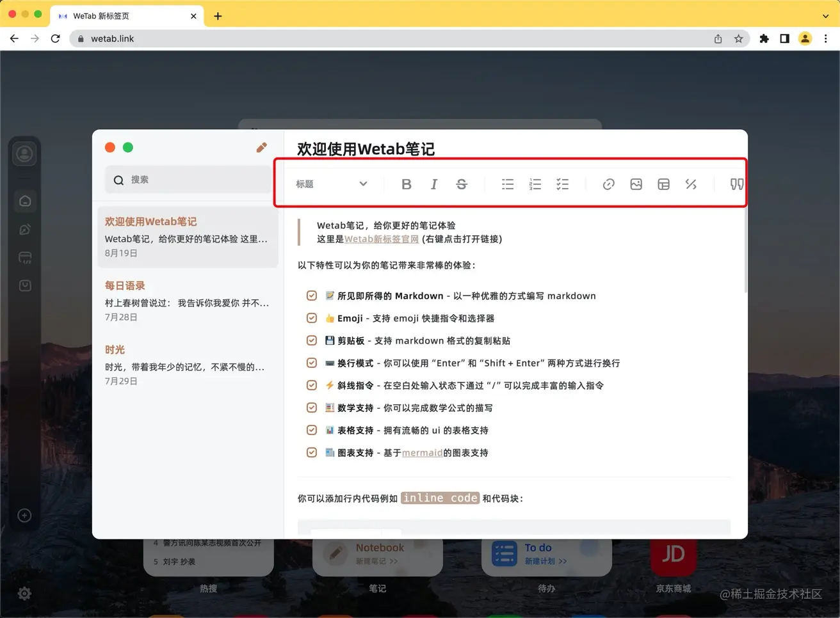Insert a block quote
The image size is (840, 618).
click(x=737, y=184)
